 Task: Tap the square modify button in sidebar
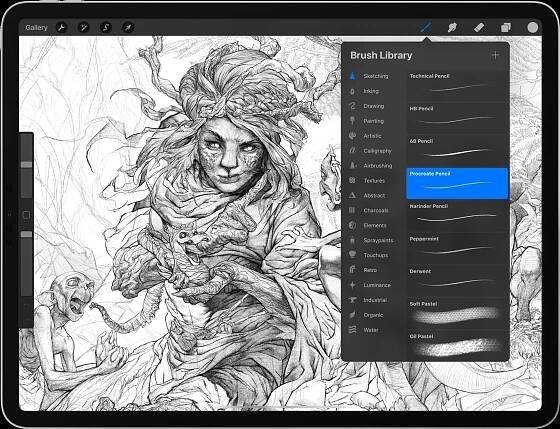pos(26,215)
